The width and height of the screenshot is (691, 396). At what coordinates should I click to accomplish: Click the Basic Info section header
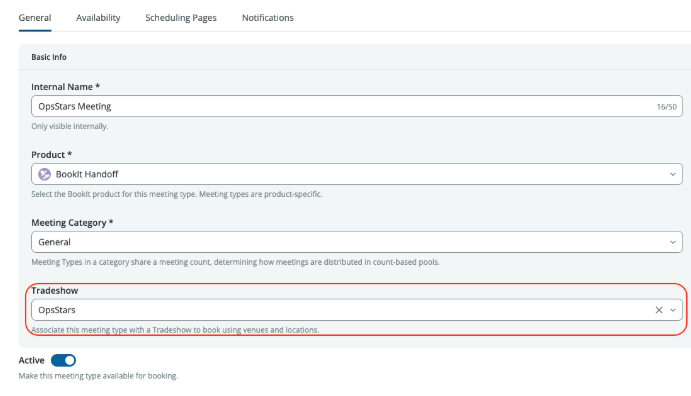click(49, 57)
